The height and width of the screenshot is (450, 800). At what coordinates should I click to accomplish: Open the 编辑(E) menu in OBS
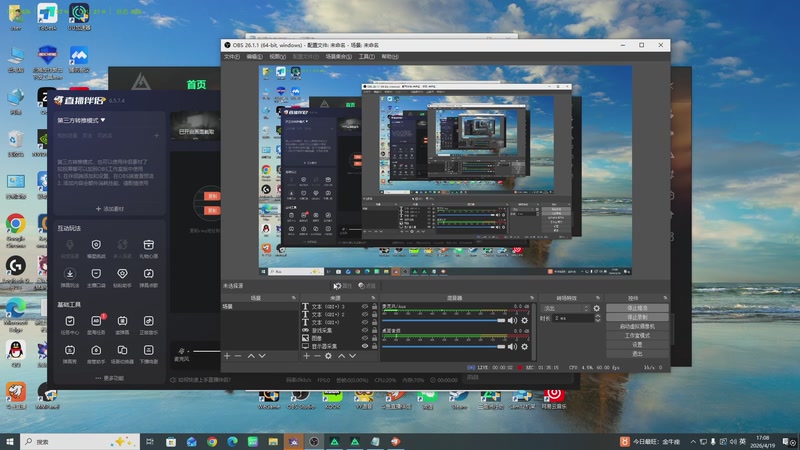click(x=255, y=57)
